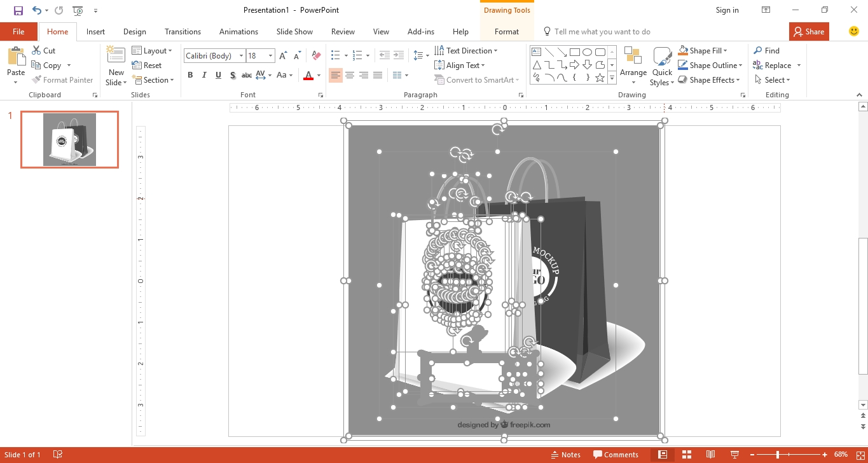
Task: Open Quick Styles gallery
Action: (x=661, y=66)
